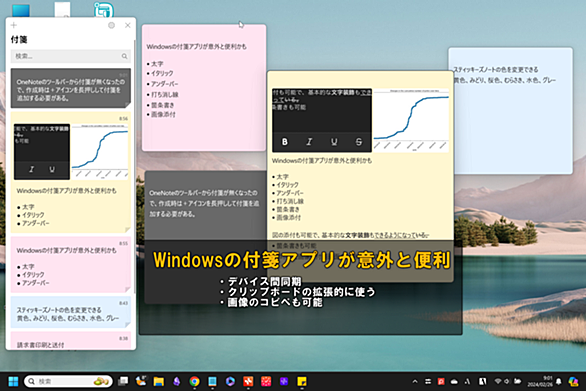
Task: Click the Strikethrough button in the yellow note image
Action: coord(359,142)
